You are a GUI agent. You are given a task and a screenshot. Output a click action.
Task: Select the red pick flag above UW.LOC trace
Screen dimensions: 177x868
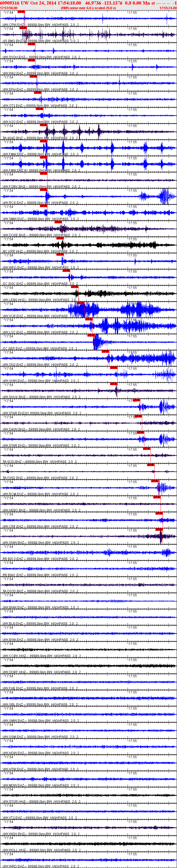pyautogui.click(x=89, y=319)
